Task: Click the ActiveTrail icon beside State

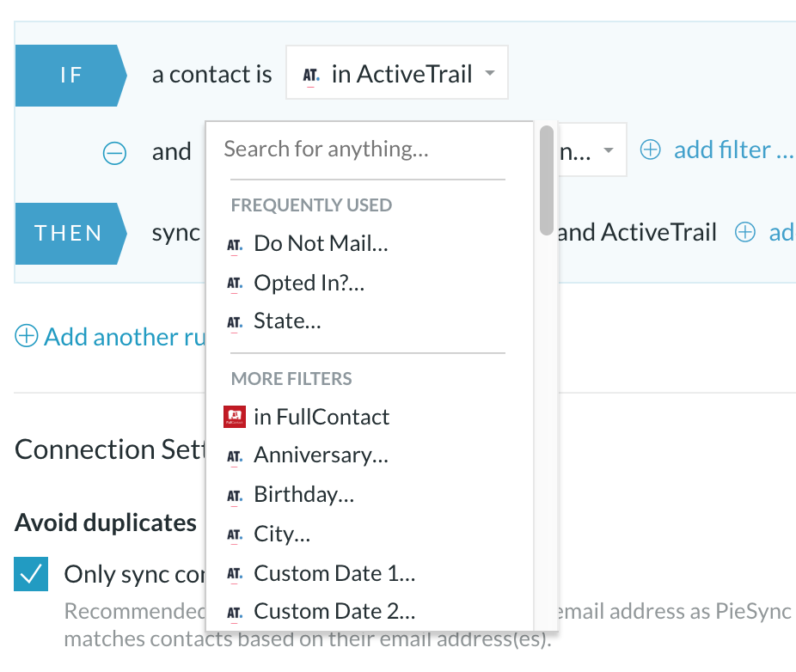Action: (x=235, y=323)
